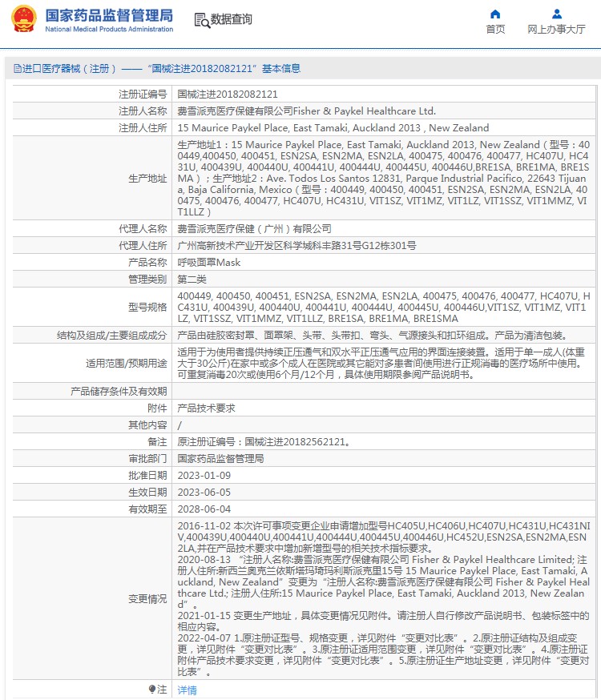The image size is (601, 700).
Task: Click the 2020-08-13 change record entry
Action: point(384,582)
